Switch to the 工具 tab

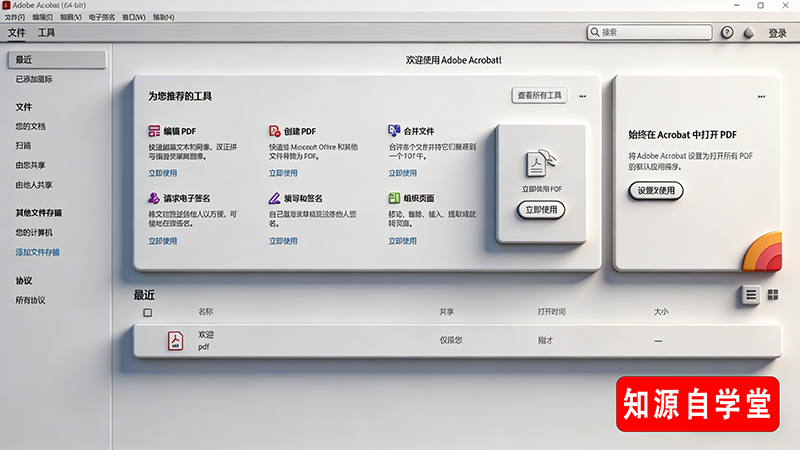click(x=47, y=33)
